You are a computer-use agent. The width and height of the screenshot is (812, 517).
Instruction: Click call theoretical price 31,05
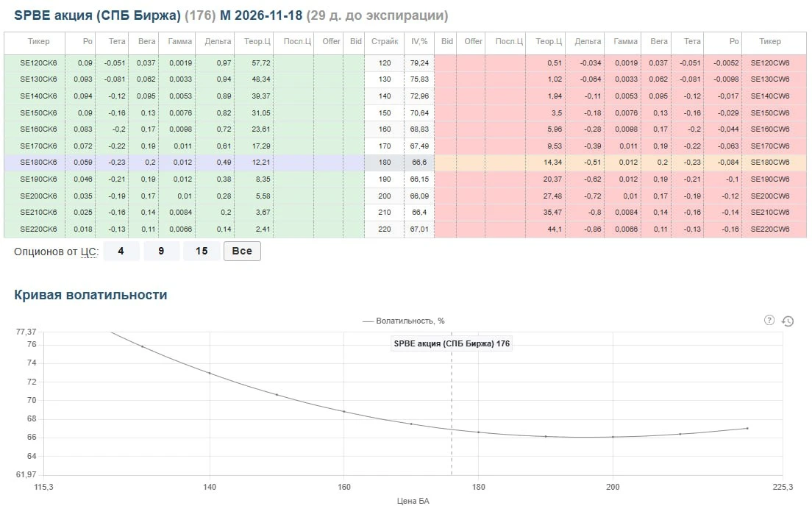pyautogui.click(x=261, y=113)
